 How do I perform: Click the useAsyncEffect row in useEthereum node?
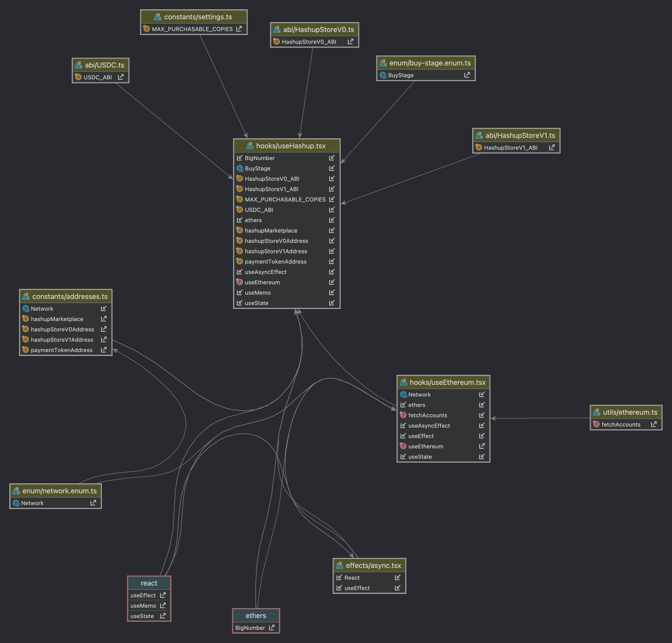tap(429, 426)
